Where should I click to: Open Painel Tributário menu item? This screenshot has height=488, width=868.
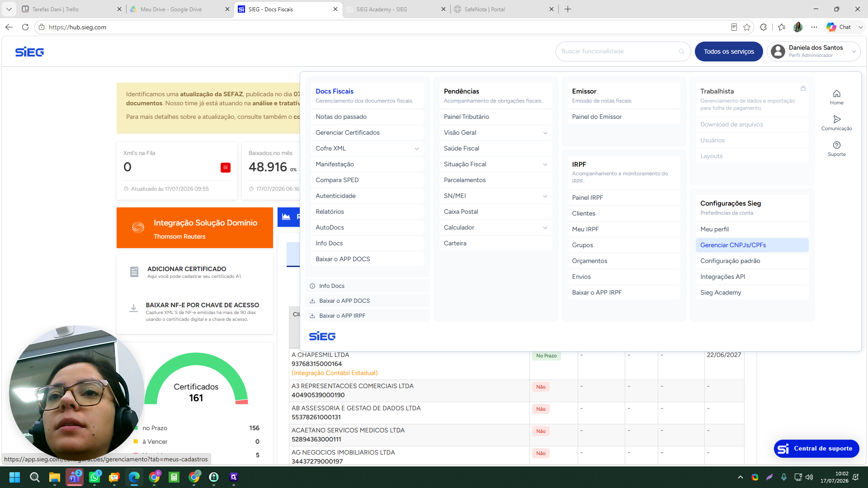[495, 117]
